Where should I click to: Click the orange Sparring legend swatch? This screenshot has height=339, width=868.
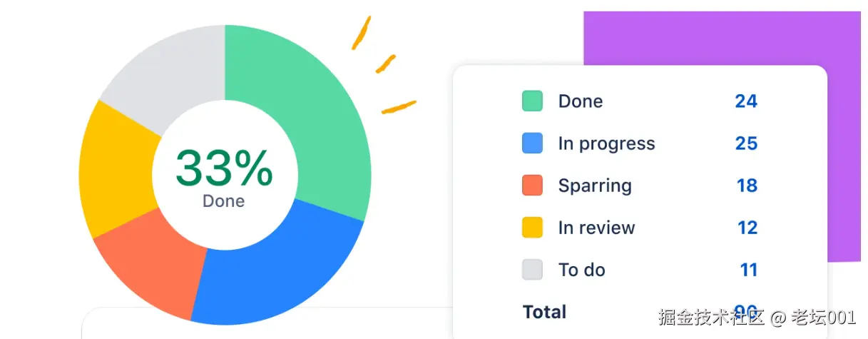[532, 186]
